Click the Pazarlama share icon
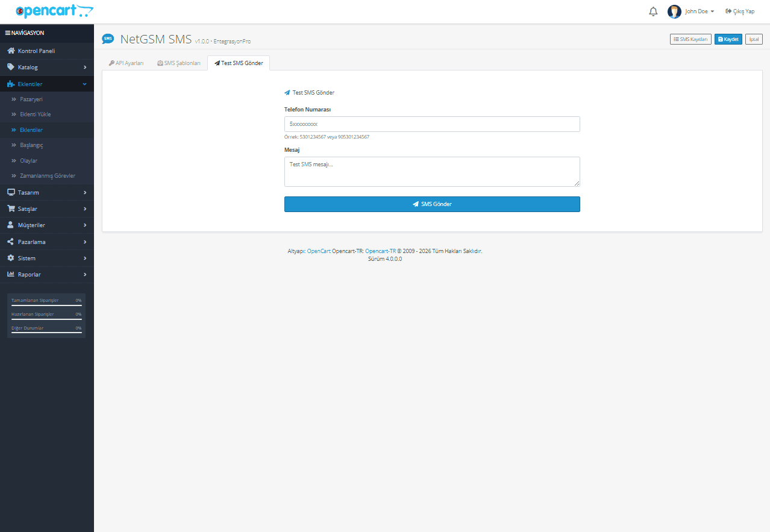The width and height of the screenshot is (770, 532). [11, 242]
